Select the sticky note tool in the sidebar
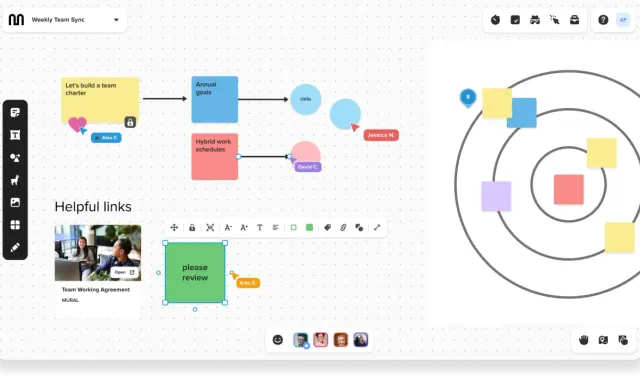Screen dimensions: 640x384 (15, 113)
